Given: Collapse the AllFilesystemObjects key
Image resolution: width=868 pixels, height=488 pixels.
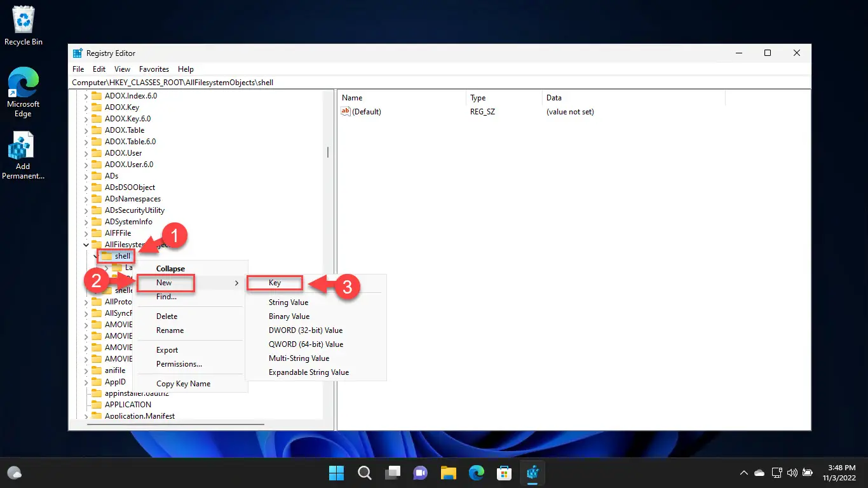Looking at the screenshot, I should click(x=86, y=245).
